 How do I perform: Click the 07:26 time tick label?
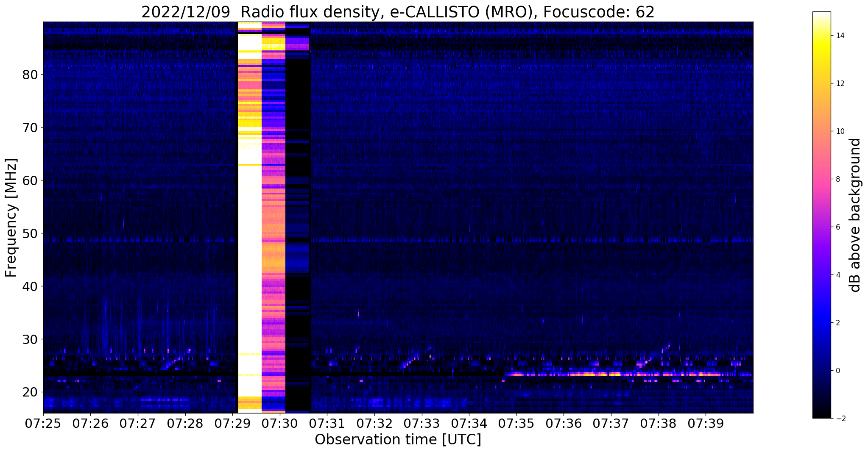pyautogui.click(x=90, y=424)
